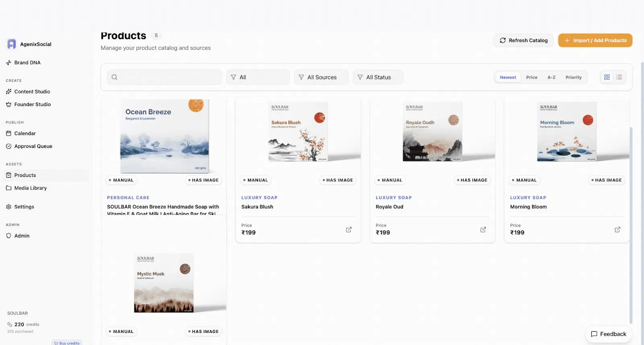The image size is (644, 345).
Task: Click the Import / Add Products button
Action: pyautogui.click(x=595, y=40)
